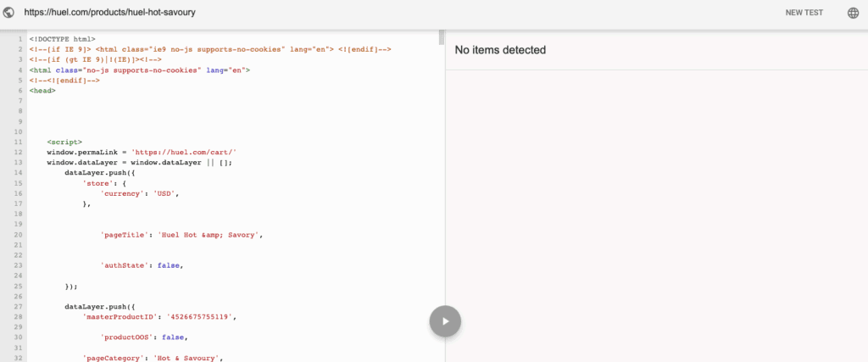Click the 'pageCategory' code line
The height and width of the screenshot is (362, 868).
(x=153, y=358)
